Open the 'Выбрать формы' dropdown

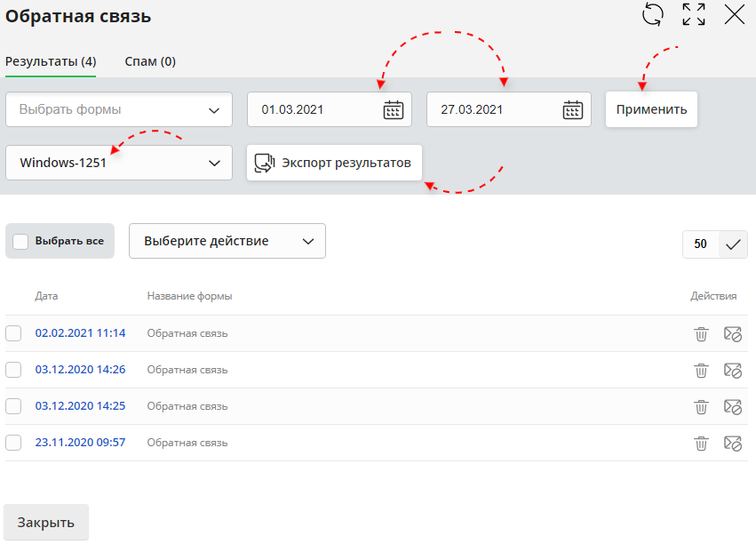tap(119, 110)
